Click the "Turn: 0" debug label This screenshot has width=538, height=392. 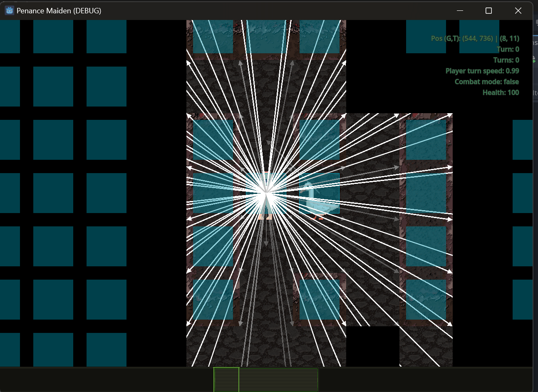pyautogui.click(x=508, y=49)
